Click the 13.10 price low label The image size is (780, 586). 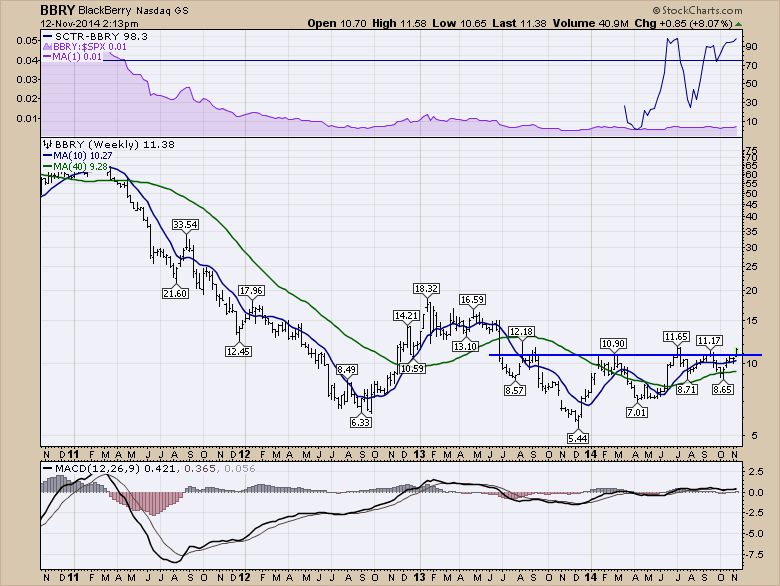pos(465,346)
